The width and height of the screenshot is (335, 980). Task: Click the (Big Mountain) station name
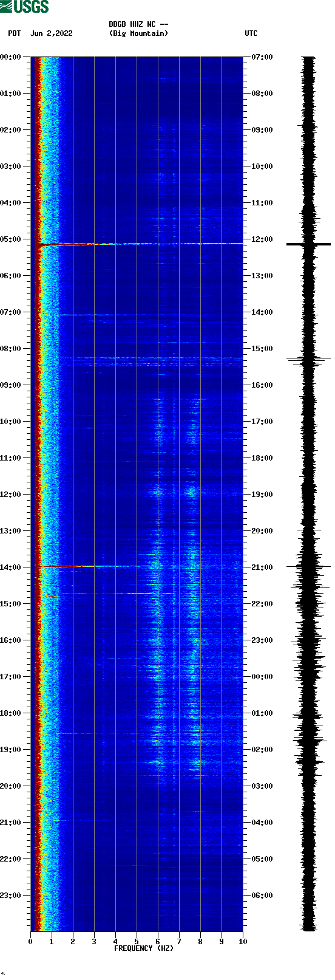tap(138, 33)
